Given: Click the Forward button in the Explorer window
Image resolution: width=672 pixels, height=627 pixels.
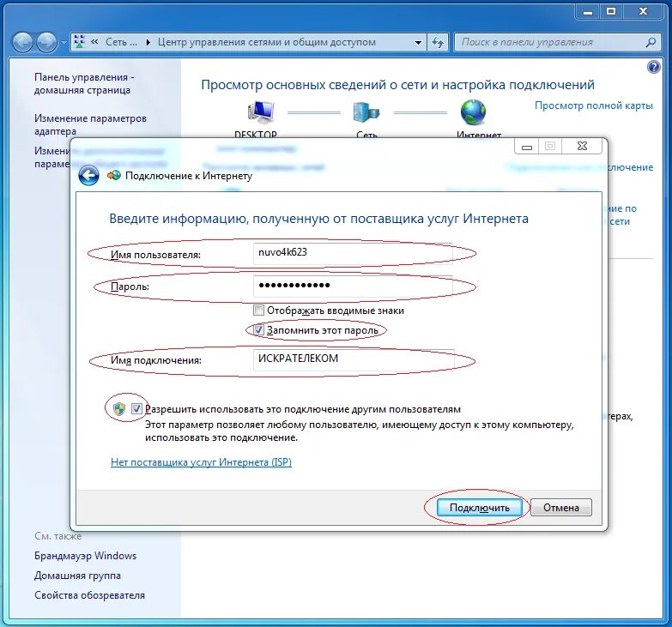Looking at the screenshot, I should (46, 42).
